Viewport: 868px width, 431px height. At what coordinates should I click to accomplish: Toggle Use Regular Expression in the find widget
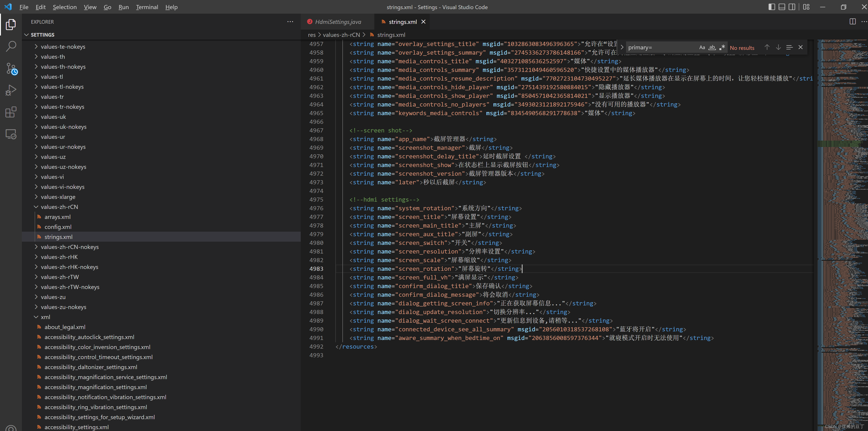click(x=722, y=47)
